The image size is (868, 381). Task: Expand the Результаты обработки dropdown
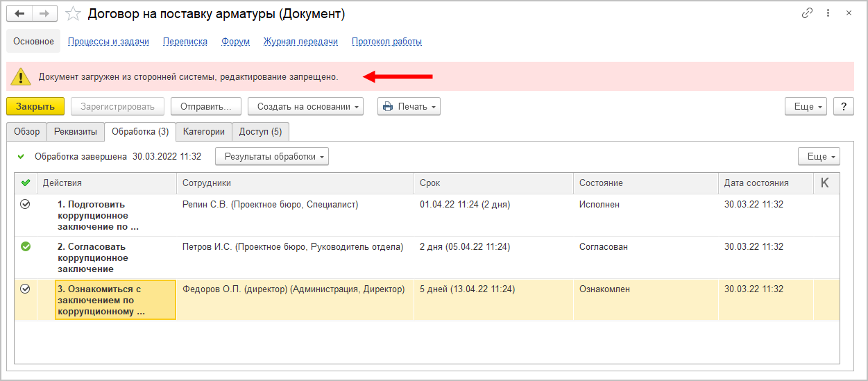coord(272,156)
